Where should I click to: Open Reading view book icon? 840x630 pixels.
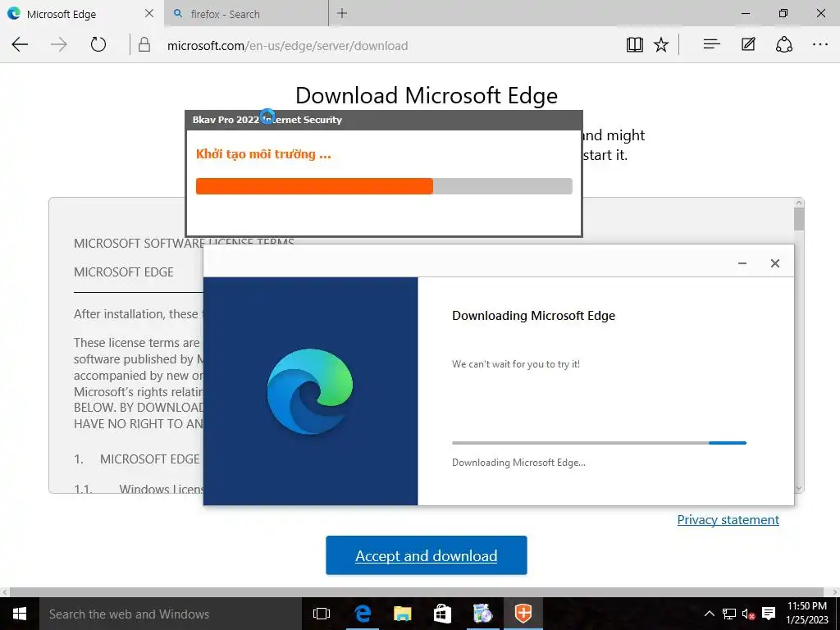635,44
